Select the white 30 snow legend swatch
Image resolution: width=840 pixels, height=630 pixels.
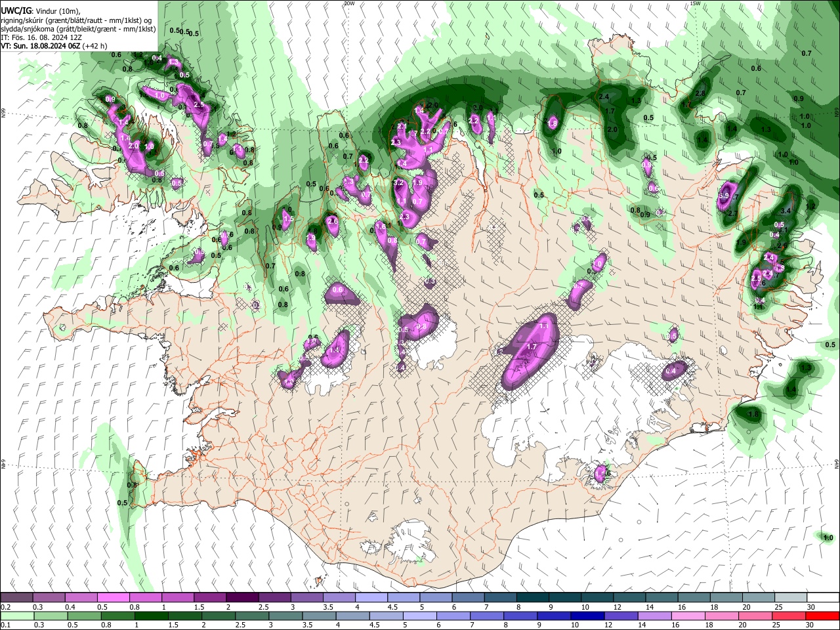point(824,597)
